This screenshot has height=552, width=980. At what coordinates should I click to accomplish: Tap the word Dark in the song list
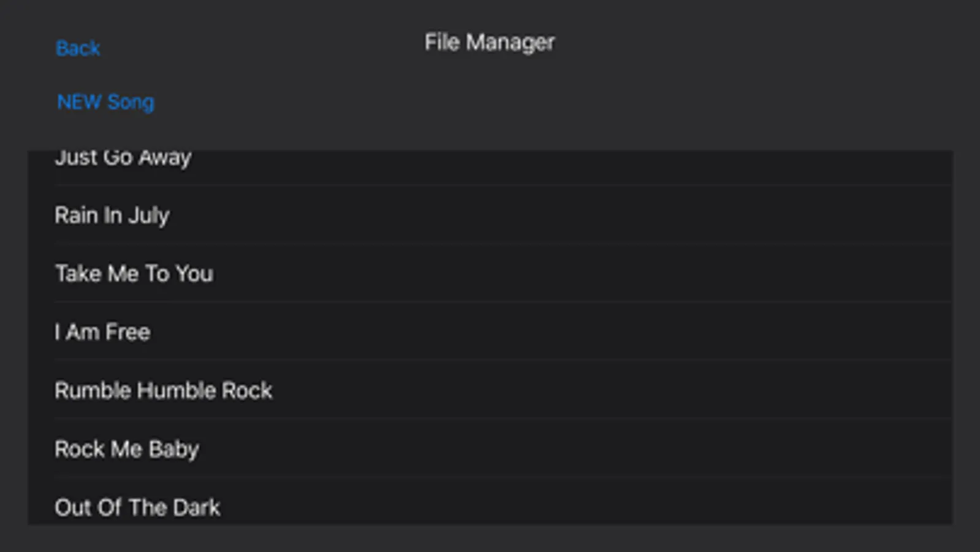click(x=196, y=507)
